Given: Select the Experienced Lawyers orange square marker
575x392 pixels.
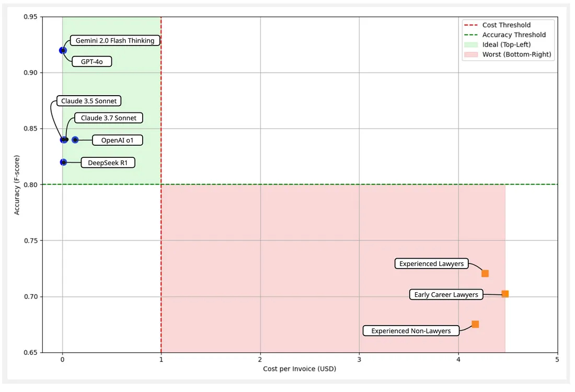Looking at the screenshot, I should click(x=485, y=273).
